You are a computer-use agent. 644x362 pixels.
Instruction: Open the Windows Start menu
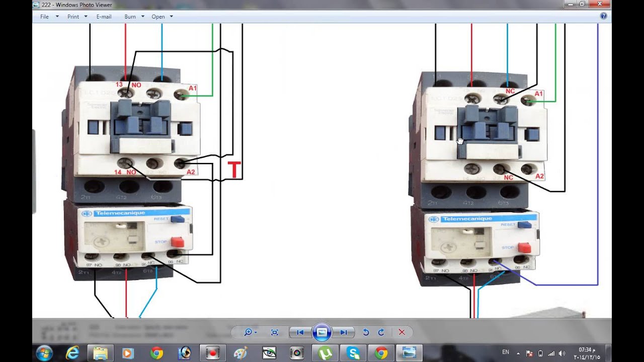coord(44,353)
